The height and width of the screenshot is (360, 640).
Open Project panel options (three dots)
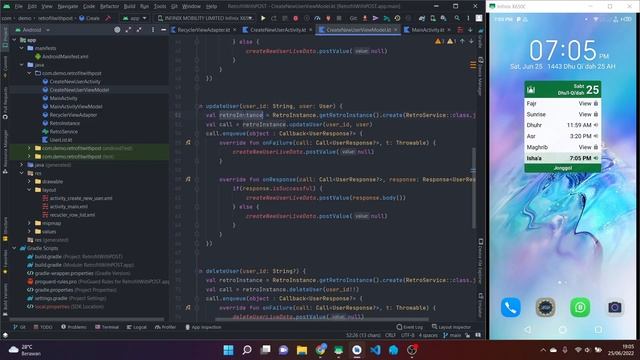[x=153, y=30]
